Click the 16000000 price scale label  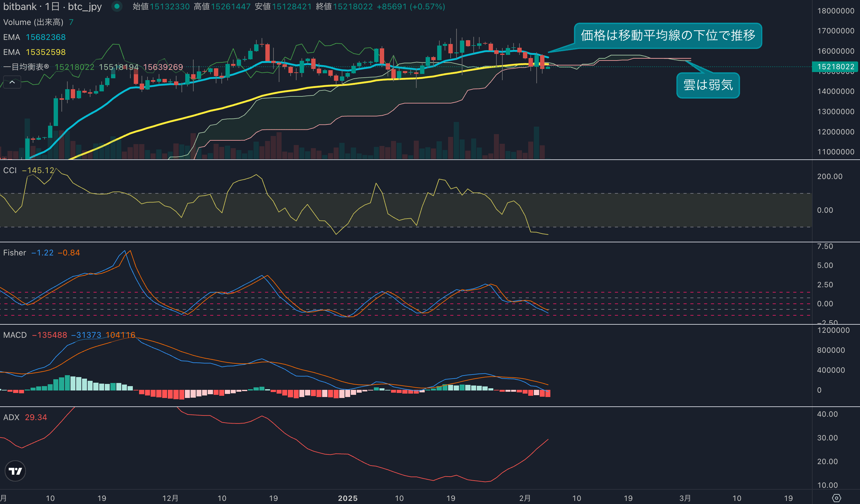(835, 51)
